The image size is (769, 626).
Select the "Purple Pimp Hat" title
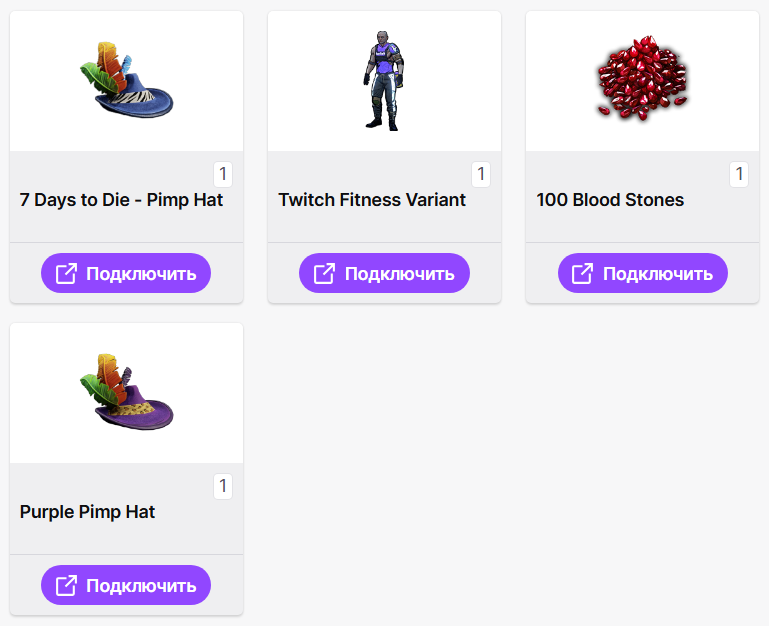click(x=87, y=512)
